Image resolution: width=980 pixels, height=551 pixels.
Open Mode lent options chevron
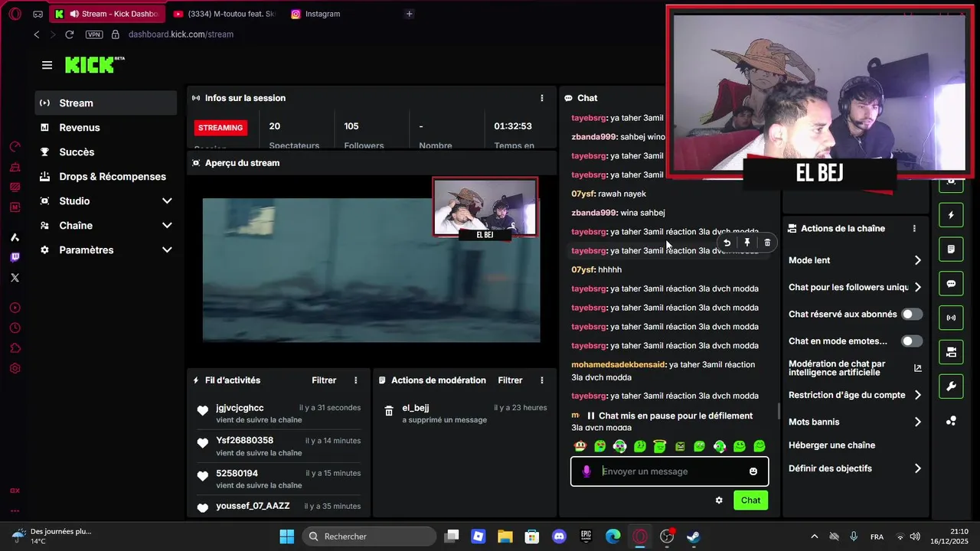918,260
